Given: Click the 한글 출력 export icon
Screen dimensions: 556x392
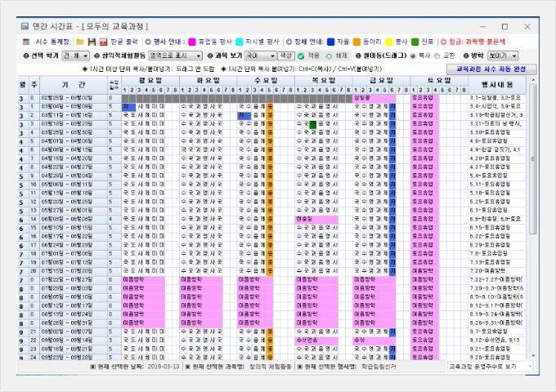Looking at the screenshot, I should (103, 42).
